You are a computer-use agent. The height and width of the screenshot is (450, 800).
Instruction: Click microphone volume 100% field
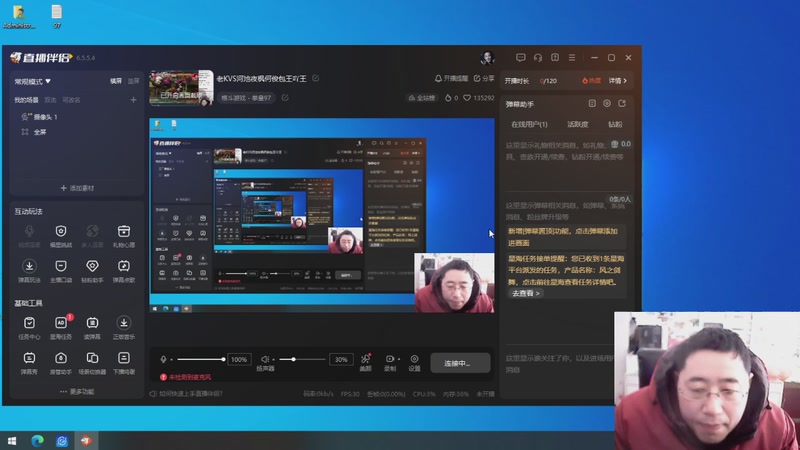pos(239,359)
